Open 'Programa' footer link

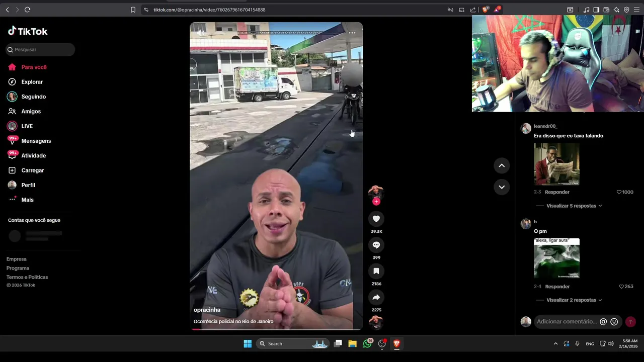(18, 268)
